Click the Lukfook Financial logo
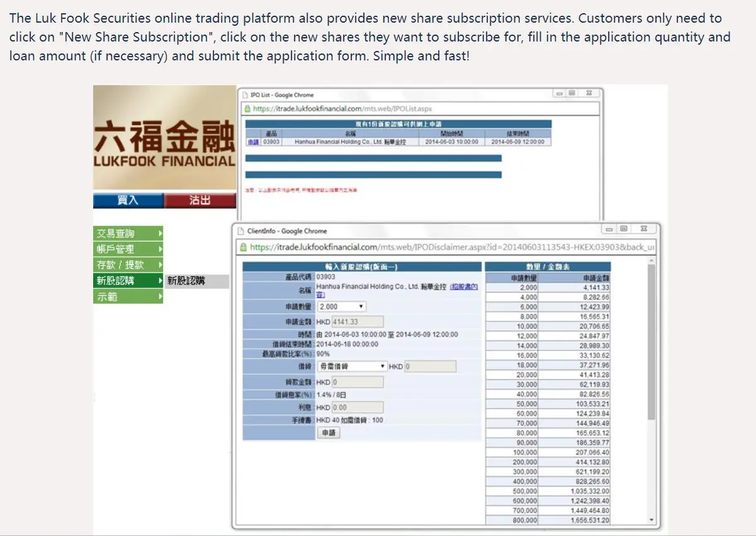Image resolution: width=756 pixels, height=536 pixels. pyautogui.click(x=164, y=138)
